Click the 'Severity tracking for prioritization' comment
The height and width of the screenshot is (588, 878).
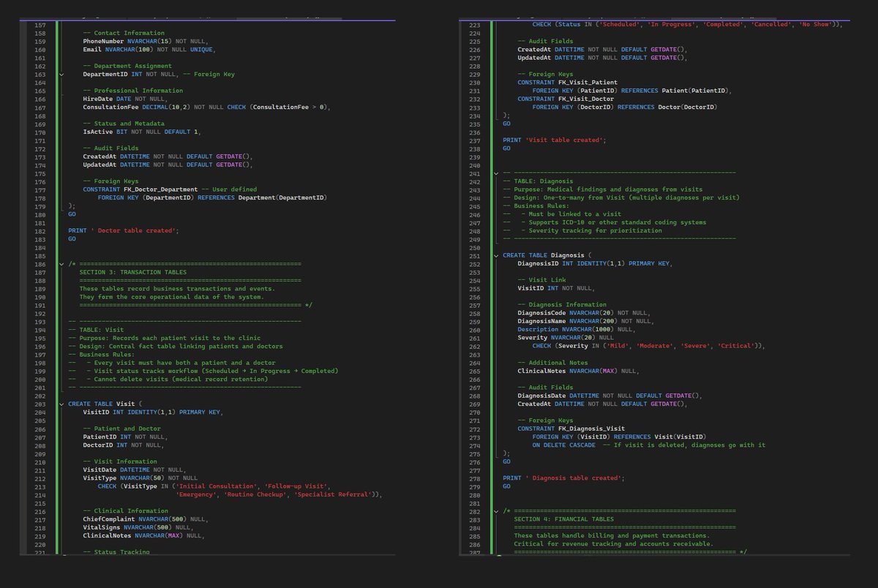click(591, 230)
